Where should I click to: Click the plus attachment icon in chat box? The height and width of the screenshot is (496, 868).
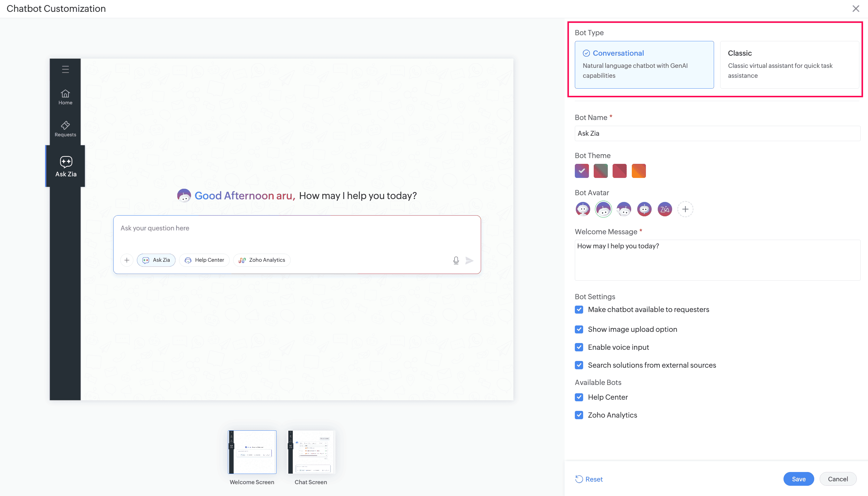point(127,260)
